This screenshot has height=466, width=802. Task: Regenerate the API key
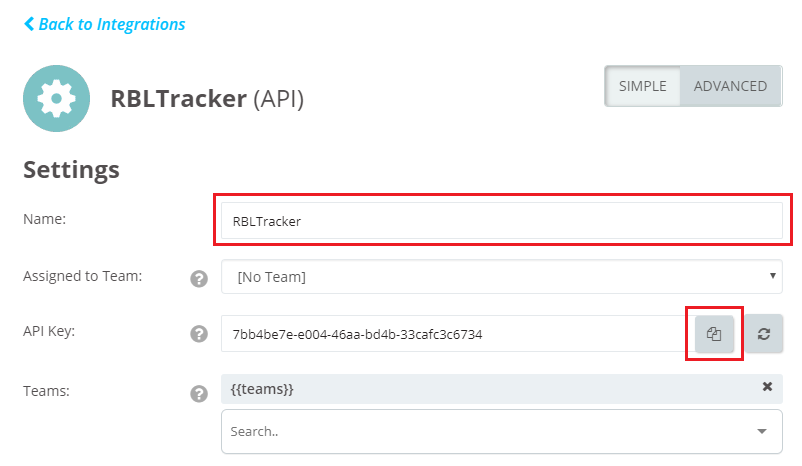pyautogui.click(x=764, y=334)
